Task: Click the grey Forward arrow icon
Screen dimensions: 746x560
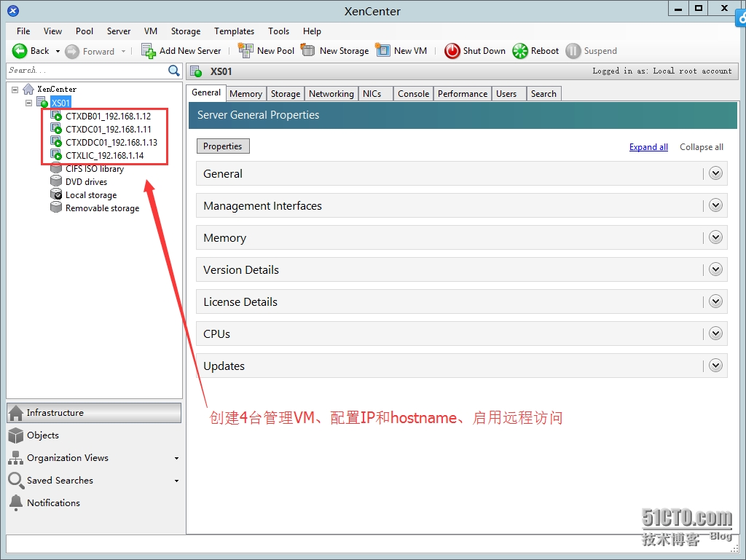Action: [72, 52]
